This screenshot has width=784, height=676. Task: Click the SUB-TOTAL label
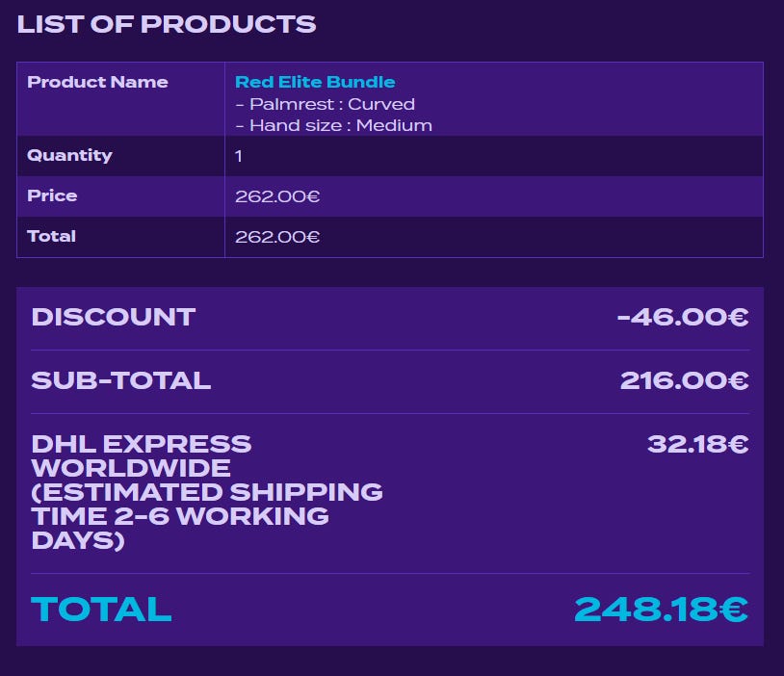tap(120, 380)
